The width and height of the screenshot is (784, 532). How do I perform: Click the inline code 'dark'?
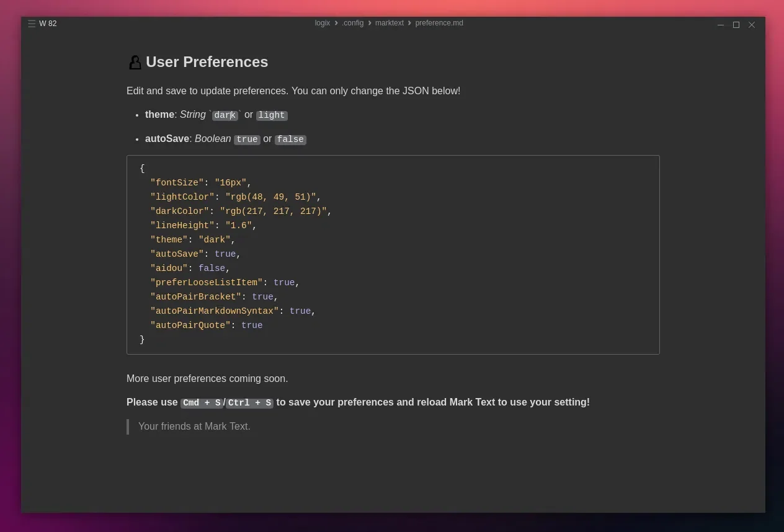click(x=225, y=115)
